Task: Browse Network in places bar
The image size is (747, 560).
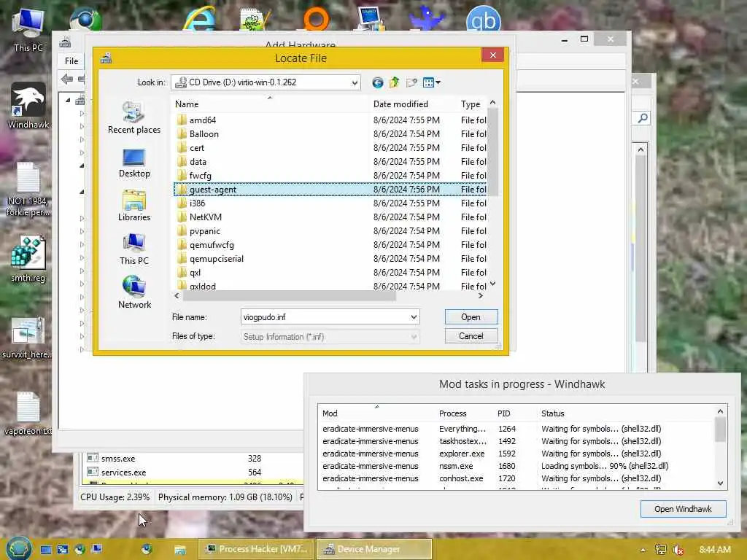Action: 134,292
